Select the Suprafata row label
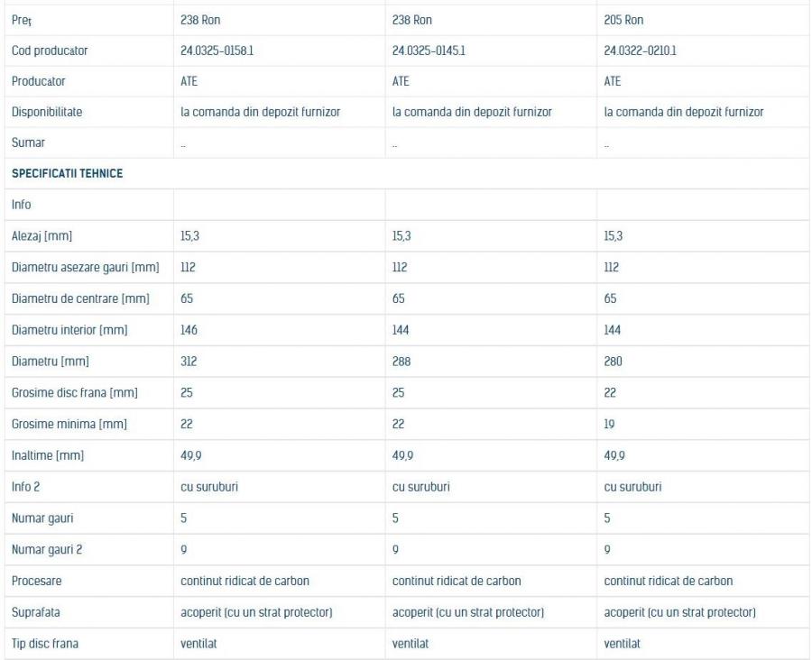The image size is (812, 660). click(x=36, y=612)
